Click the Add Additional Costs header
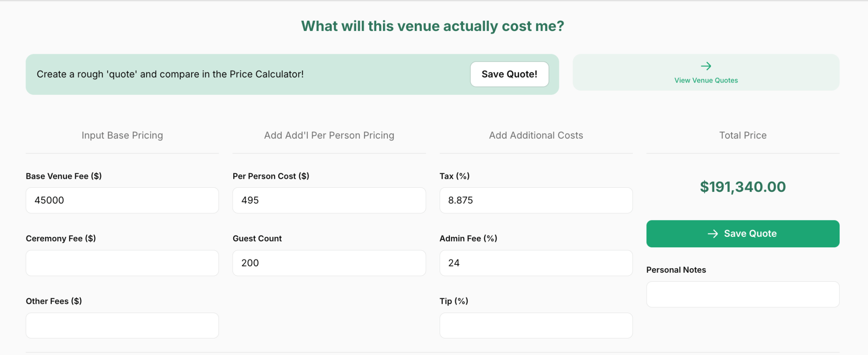The width and height of the screenshot is (868, 355). point(536,135)
